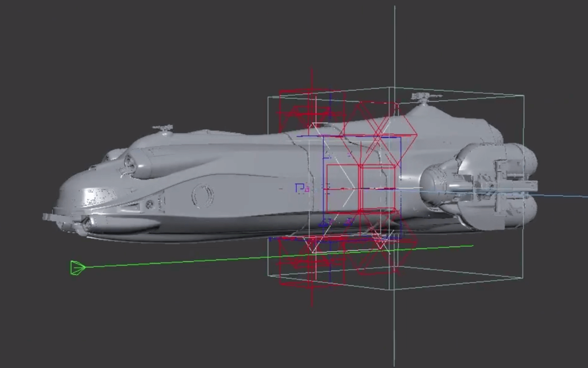Select the small turret on the front roof
Screen dimensions: 588x368
point(163,129)
